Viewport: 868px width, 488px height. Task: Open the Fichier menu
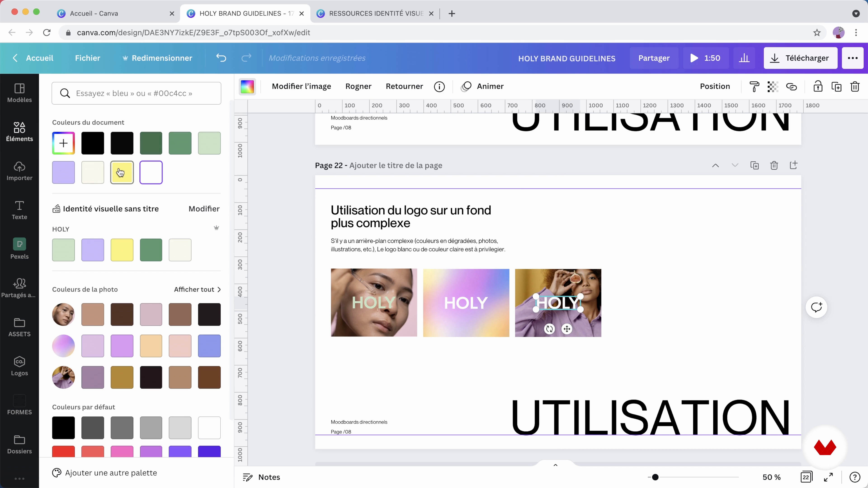click(x=88, y=58)
